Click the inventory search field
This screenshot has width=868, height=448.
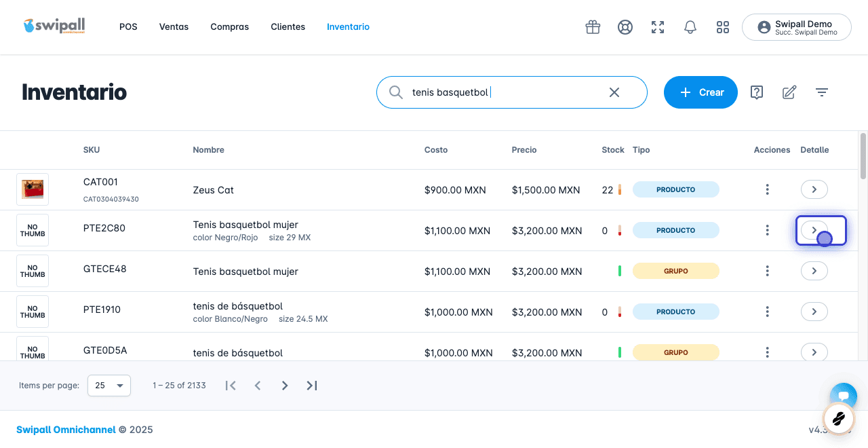(512, 92)
